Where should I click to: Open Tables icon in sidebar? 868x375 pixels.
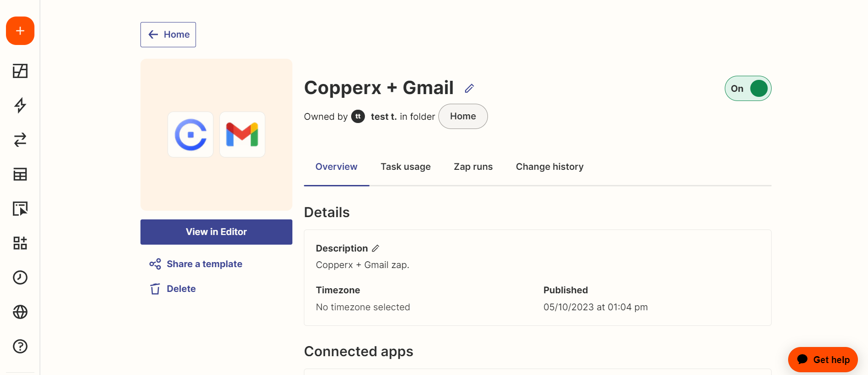pyautogui.click(x=20, y=174)
